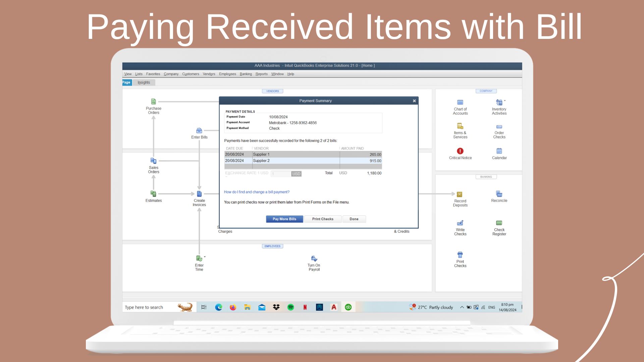Click Turn On Payroll icon

tap(314, 259)
